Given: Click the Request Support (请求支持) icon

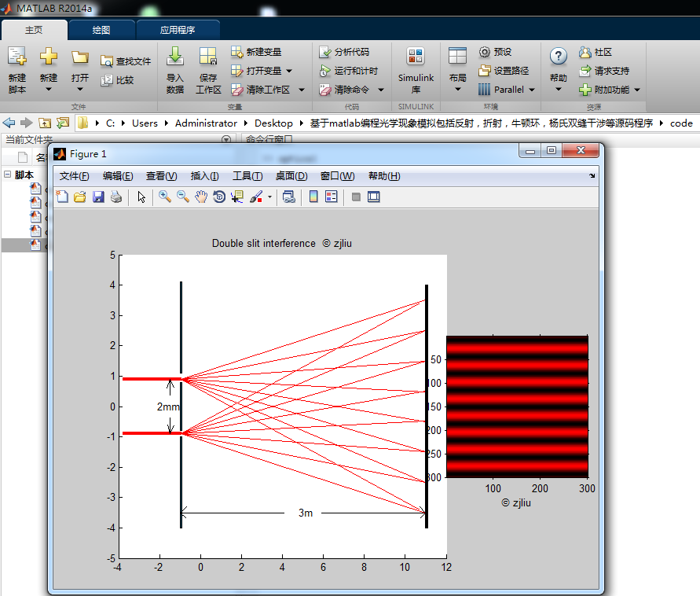Looking at the screenshot, I should [x=585, y=71].
